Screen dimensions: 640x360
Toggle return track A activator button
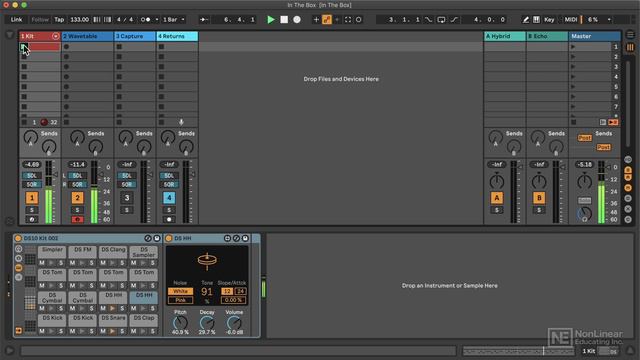pyautogui.click(x=497, y=198)
